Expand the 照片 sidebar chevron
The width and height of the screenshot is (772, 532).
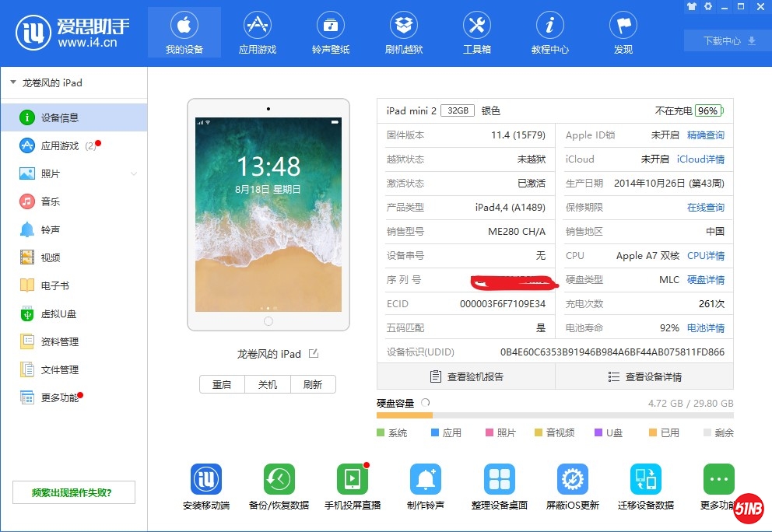[134, 173]
